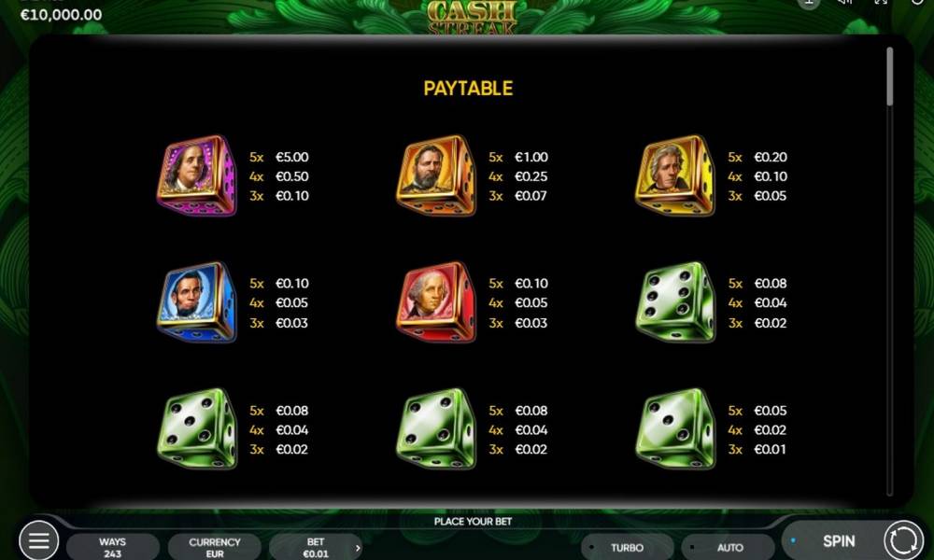The image size is (934, 560).
Task: Open the Currency EUR selector
Action: coord(215,547)
